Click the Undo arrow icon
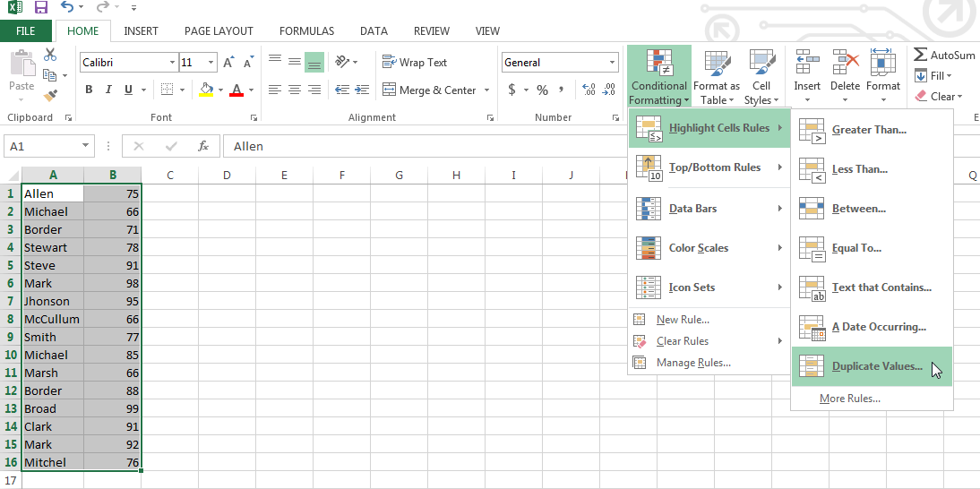 point(68,7)
